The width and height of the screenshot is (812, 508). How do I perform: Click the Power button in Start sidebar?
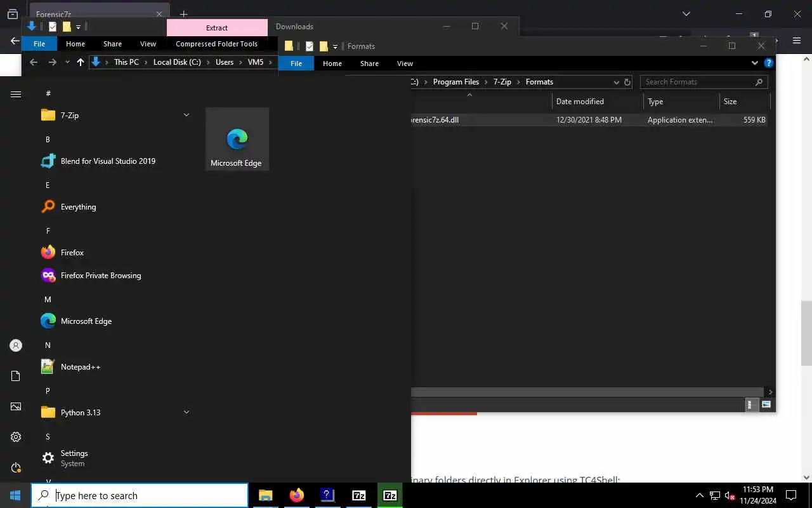pyautogui.click(x=16, y=467)
